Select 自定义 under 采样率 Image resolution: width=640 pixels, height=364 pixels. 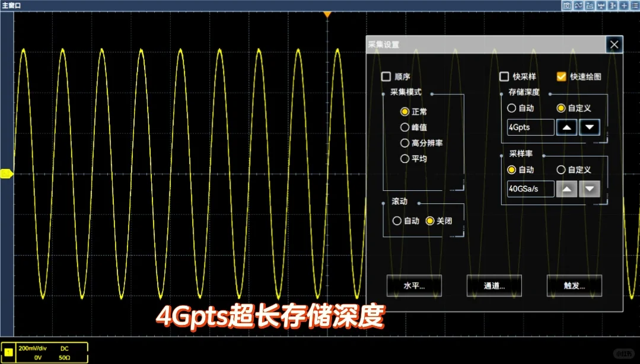coord(561,170)
